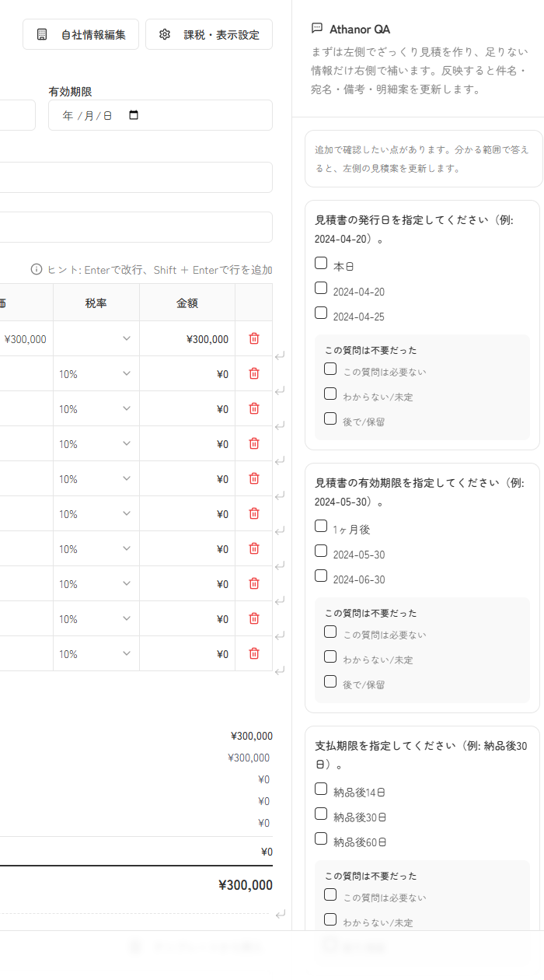The height and width of the screenshot is (980, 544).
Task: Open the 課税・表示設定 button
Action: (x=209, y=34)
